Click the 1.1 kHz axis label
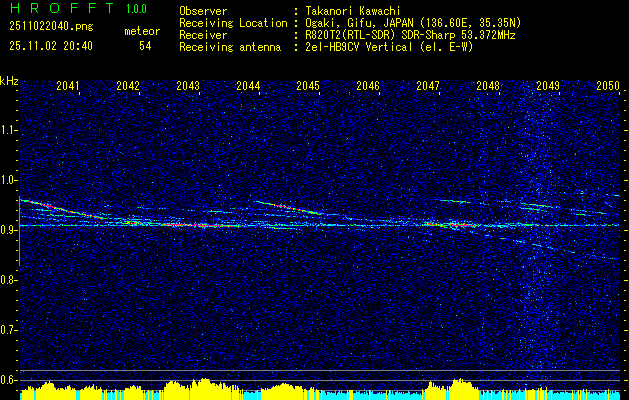 tap(8, 130)
